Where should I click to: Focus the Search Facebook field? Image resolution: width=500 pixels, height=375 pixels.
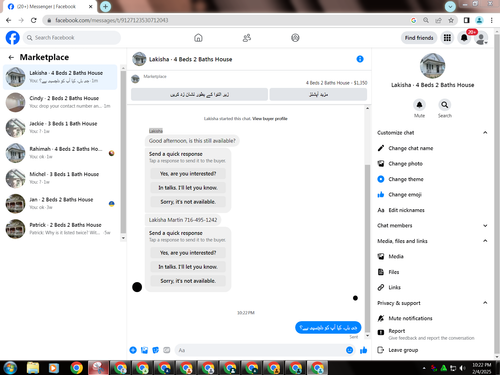72,38
